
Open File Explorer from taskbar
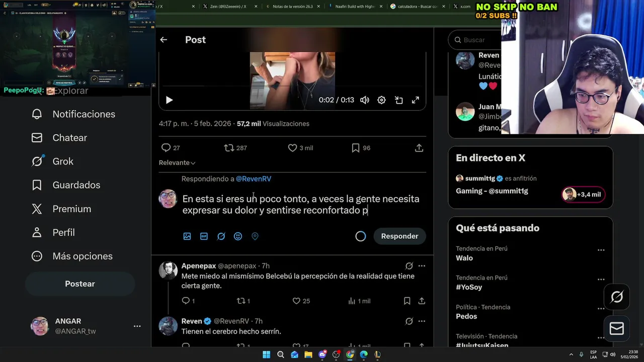pyautogui.click(x=308, y=354)
